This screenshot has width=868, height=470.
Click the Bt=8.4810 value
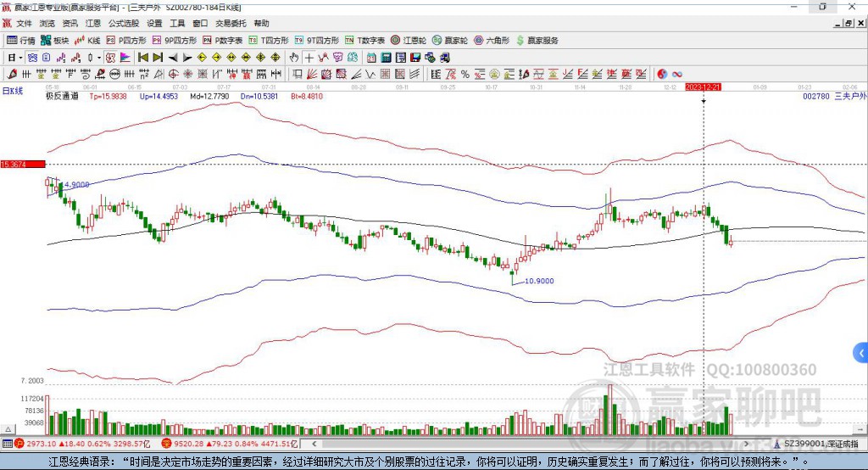pos(307,97)
